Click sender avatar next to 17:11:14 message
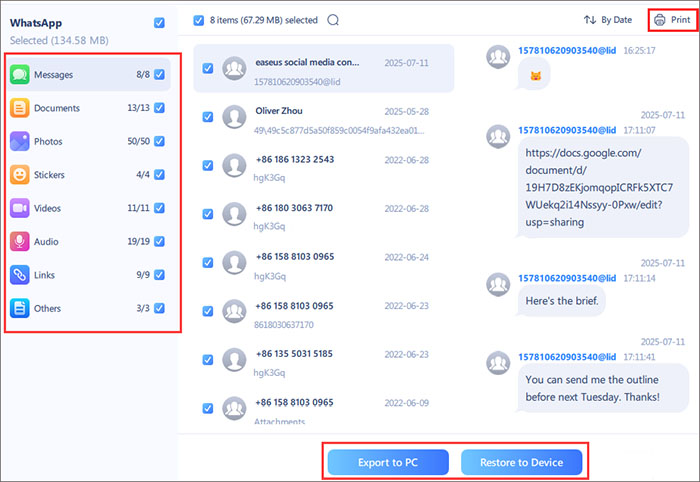The height and width of the screenshot is (482, 700). [x=498, y=285]
